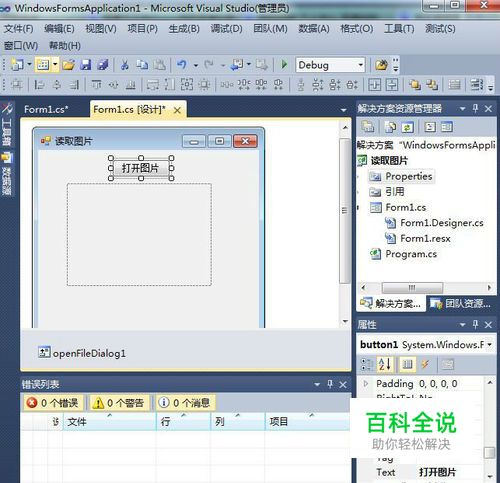Viewport: 500px width, 483px height.
Task: Click Show All Files icon in Solution Explorer
Action: 390,127
